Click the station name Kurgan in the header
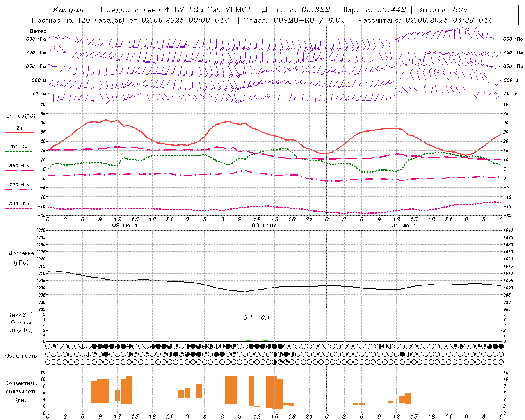Screen dimensions: 525x420 click(68, 10)
